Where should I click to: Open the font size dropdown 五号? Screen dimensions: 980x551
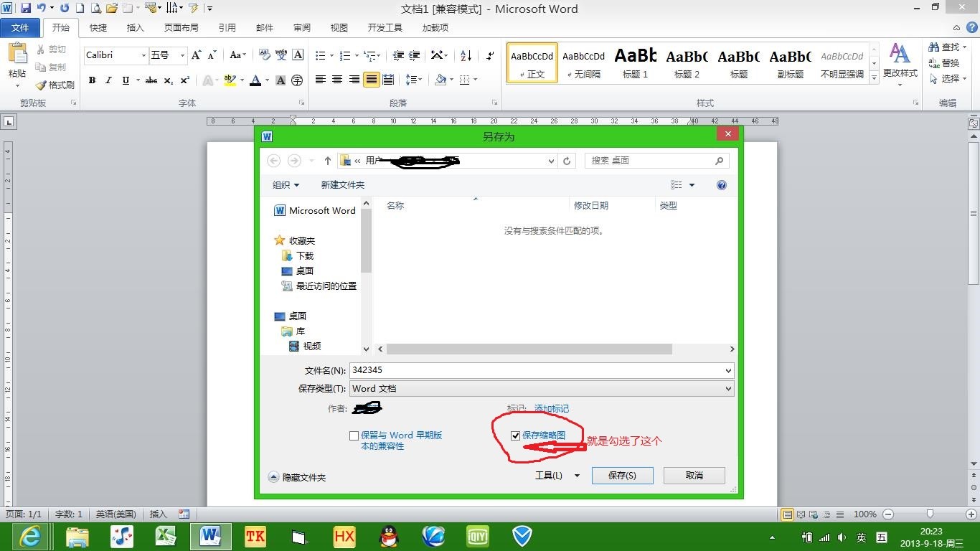click(182, 55)
